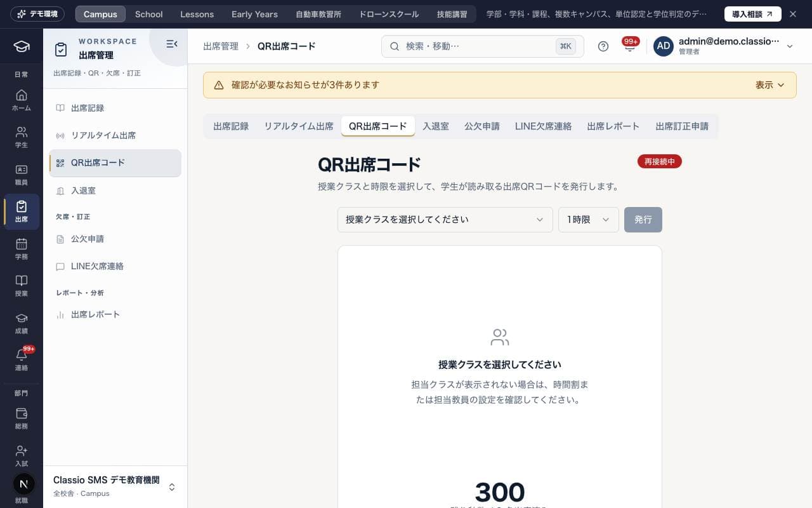812x508 pixels.
Task: Click the Classio logo at top left
Action: (x=22, y=46)
